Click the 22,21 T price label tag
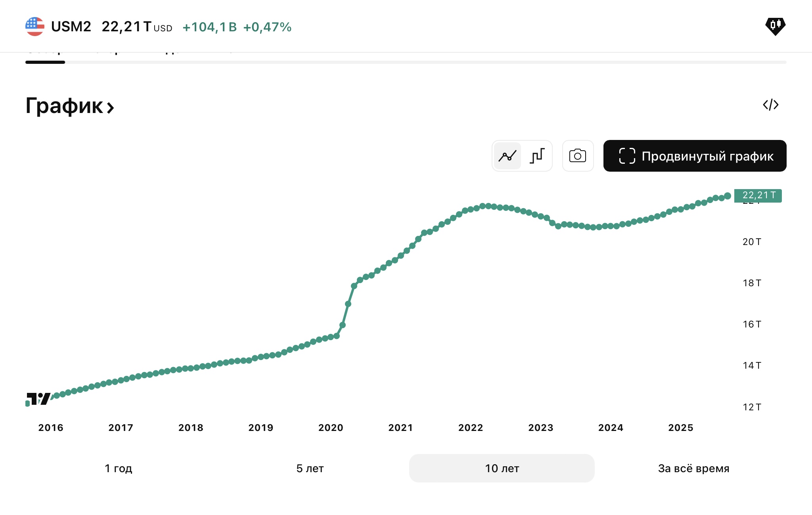 pyautogui.click(x=758, y=195)
